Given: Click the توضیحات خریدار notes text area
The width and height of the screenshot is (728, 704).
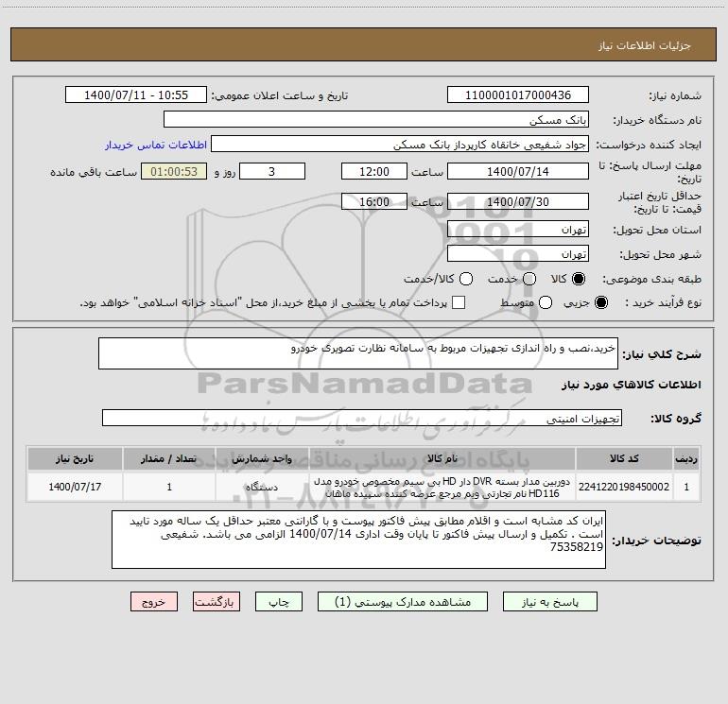Looking at the screenshot, I should pyautogui.click(x=358, y=540).
